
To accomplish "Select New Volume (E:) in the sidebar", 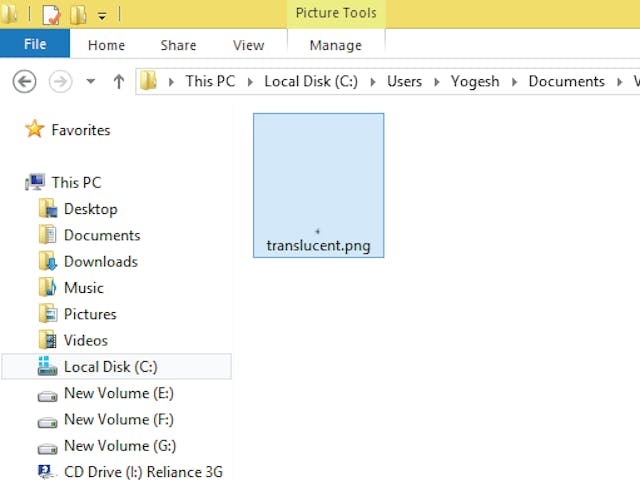I will [118, 393].
